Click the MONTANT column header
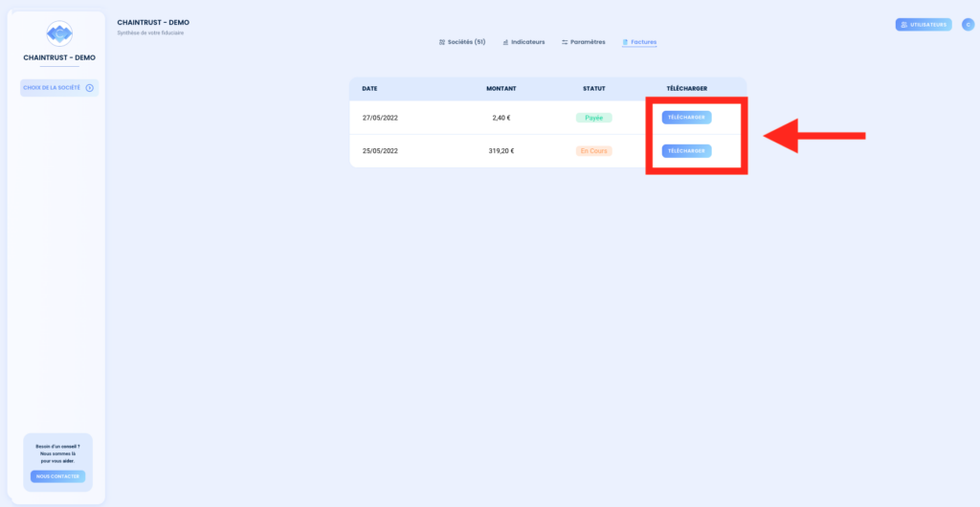Screen dimensions: 980x507 coord(501,89)
